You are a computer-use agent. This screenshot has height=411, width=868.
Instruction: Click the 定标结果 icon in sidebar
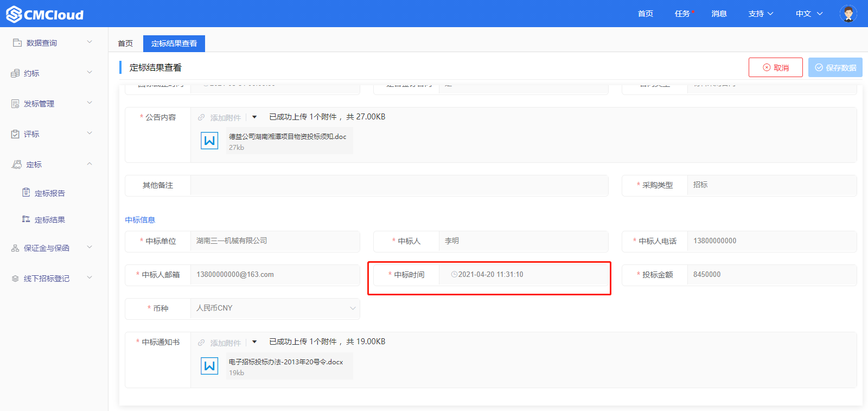(26, 219)
